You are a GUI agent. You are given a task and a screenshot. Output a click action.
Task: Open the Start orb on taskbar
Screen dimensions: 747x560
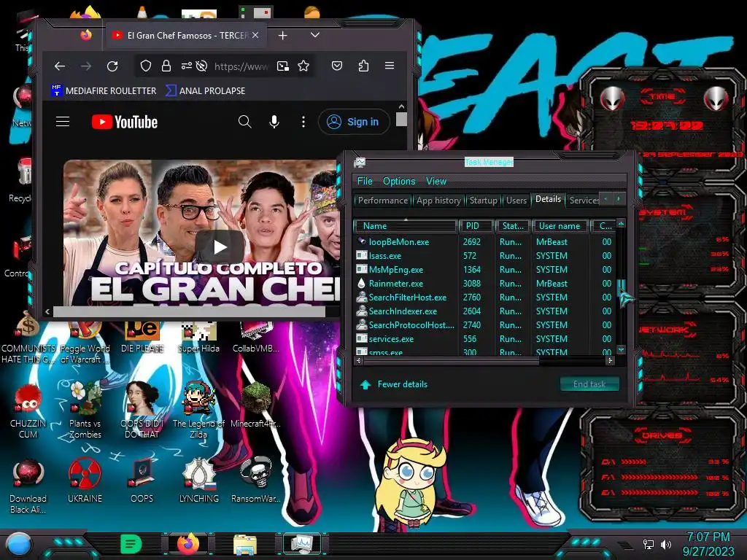click(x=18, y=545)
